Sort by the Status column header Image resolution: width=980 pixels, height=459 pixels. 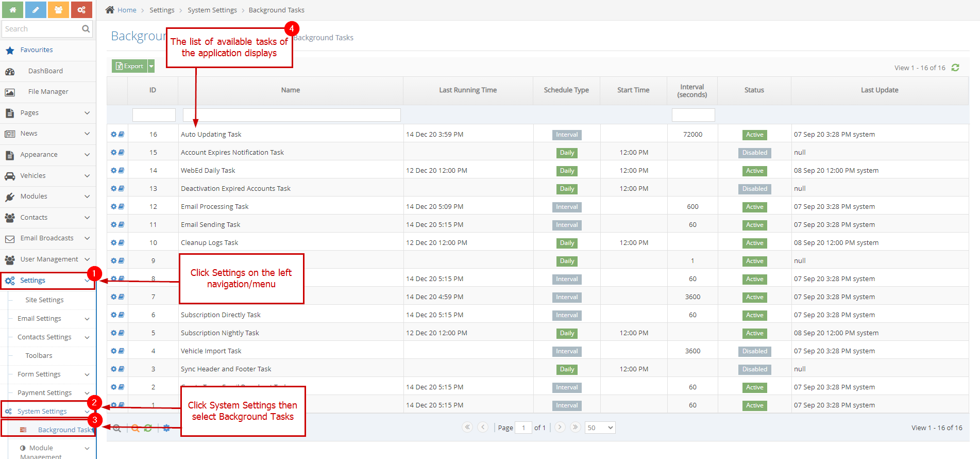754,90
